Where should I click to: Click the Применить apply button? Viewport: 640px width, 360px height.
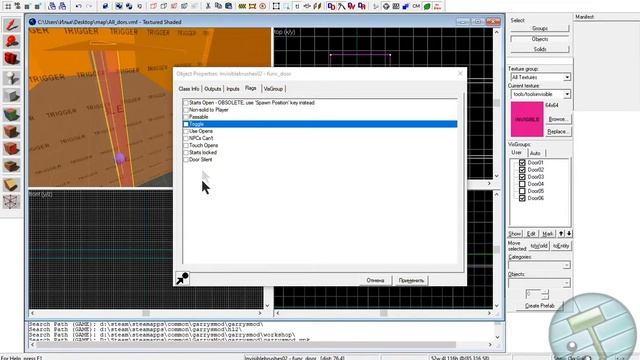[x=411, y=280]
